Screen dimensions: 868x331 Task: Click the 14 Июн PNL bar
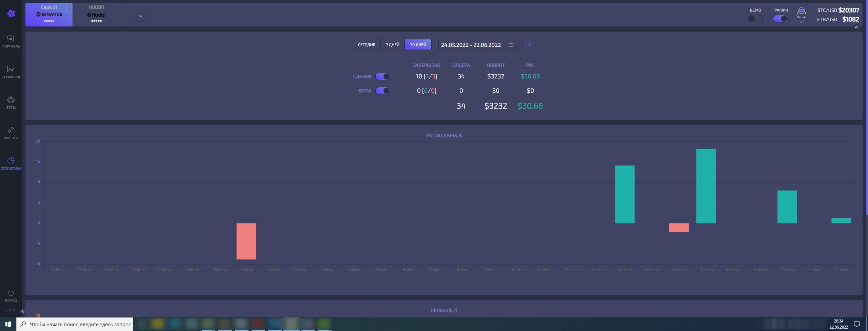pos(625,195)
